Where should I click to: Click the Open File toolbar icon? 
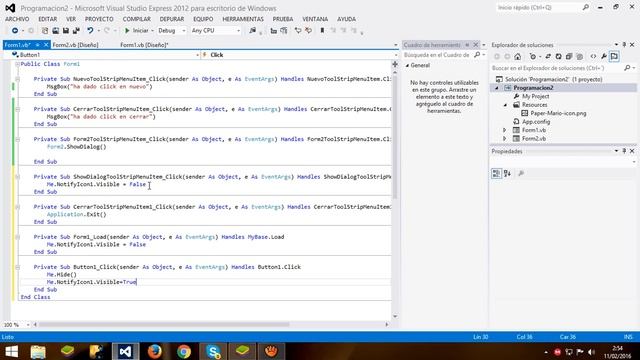(x=56, y=31)
